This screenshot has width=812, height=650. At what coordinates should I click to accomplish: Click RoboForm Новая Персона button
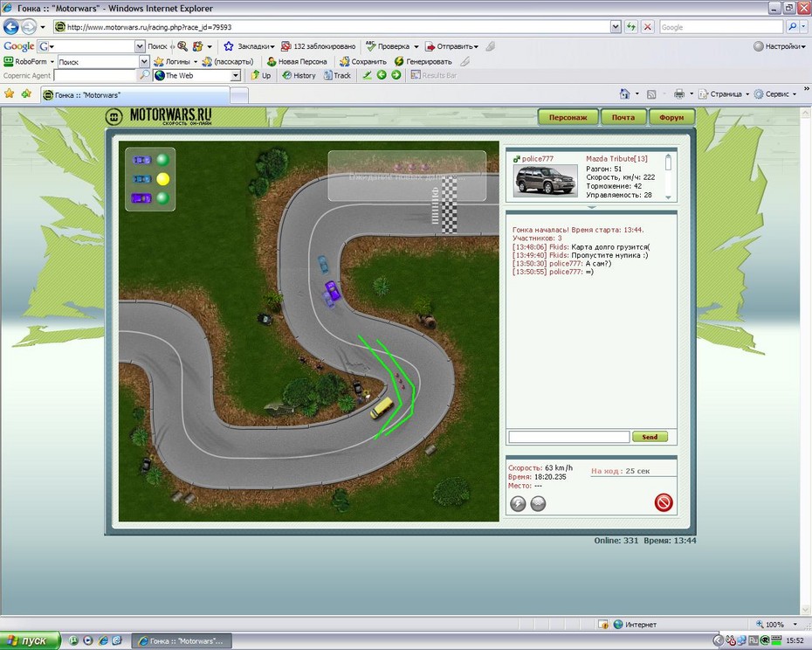(x=297, y=61)
